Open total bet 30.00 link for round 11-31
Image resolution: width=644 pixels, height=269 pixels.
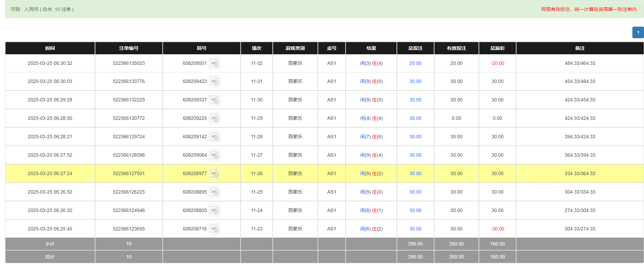(415, 82)
